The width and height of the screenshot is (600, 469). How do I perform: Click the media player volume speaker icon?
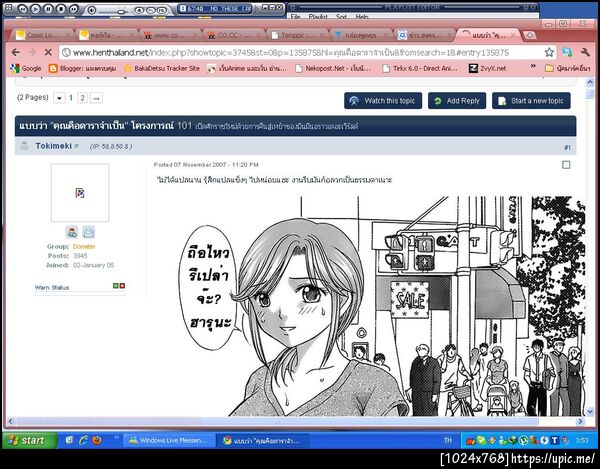[x=91, y=10]
